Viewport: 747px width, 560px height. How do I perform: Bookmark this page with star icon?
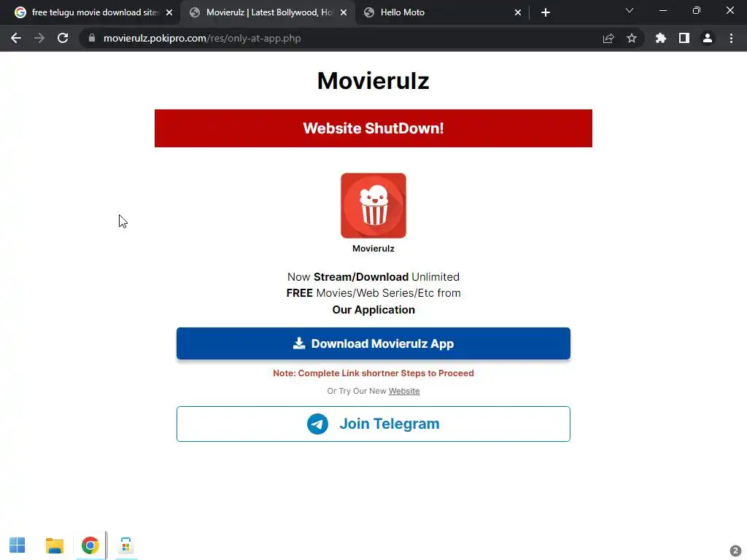pyautogui.click(x=632, y=38)
